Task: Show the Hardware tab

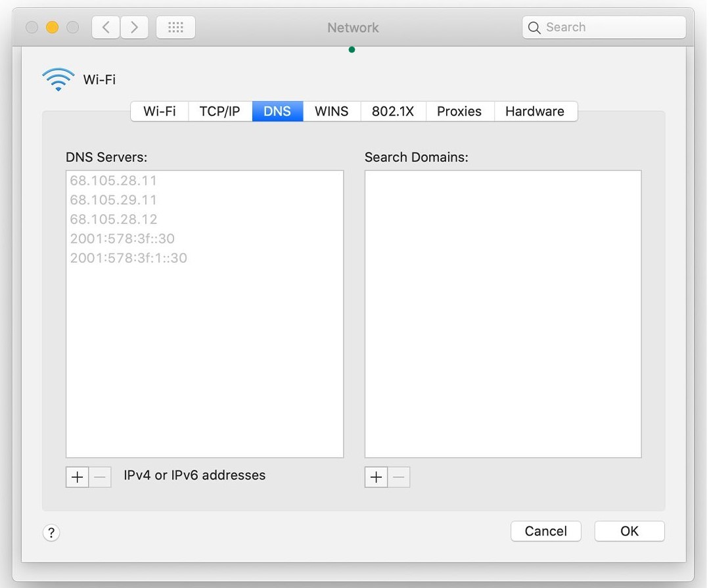Action: point(534,111)
